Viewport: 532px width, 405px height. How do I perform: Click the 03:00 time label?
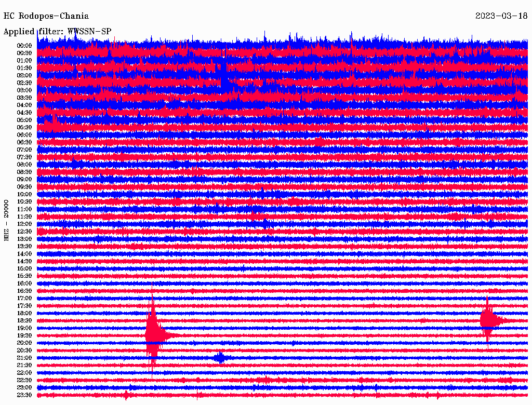[x=24, y=90]
